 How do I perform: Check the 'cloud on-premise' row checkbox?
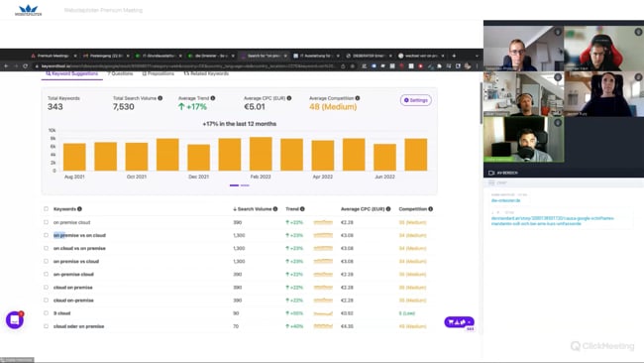tap(46, 301)
